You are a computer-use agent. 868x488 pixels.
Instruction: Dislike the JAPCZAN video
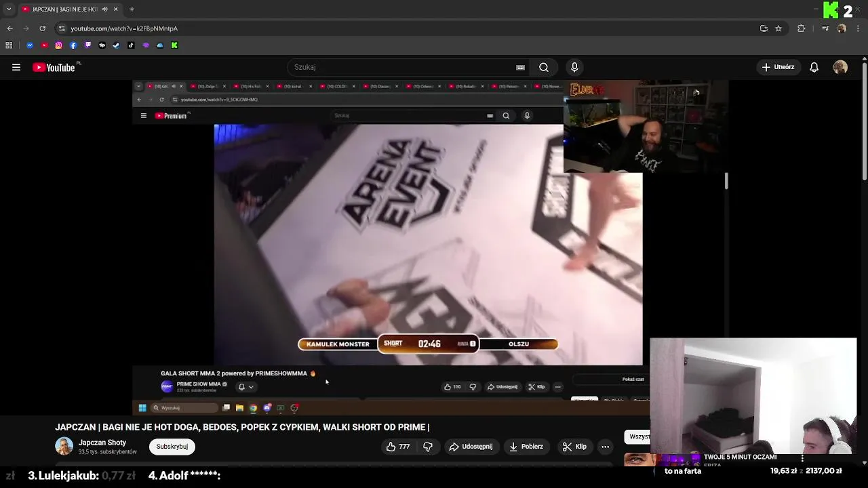428,447
